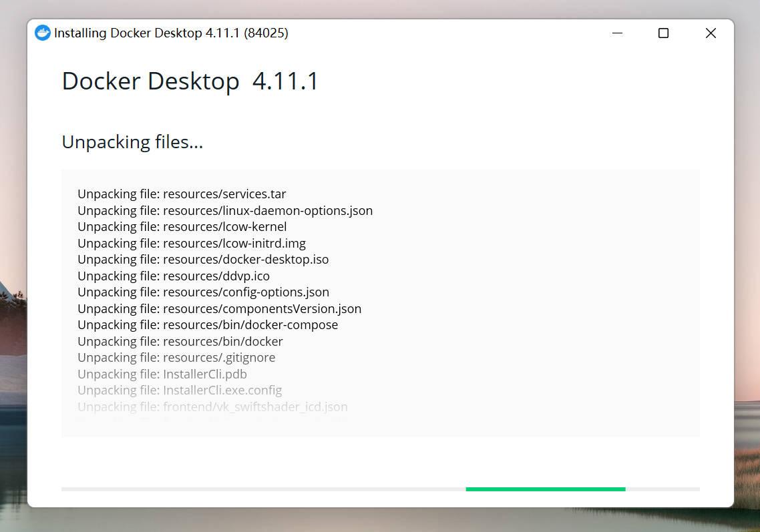Screen dimensions: 760x532
Task: Click the 'config-options.json' unpacking entry
Action: coord(203,292)
